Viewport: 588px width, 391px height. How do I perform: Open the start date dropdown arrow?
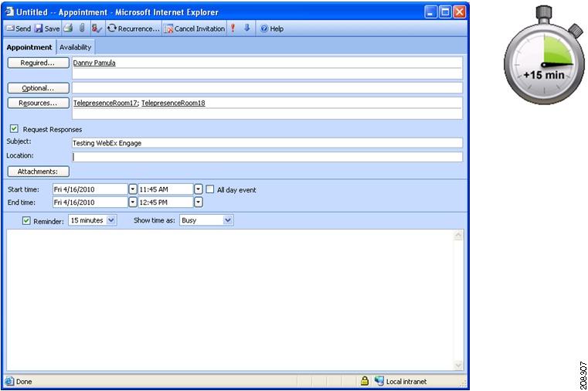point(133,189)
